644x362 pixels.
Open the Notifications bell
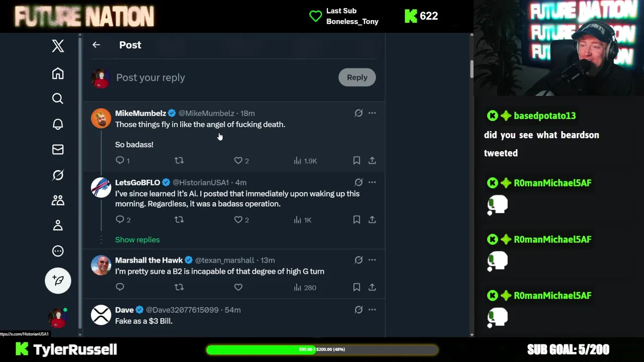(x=58, y=124)
